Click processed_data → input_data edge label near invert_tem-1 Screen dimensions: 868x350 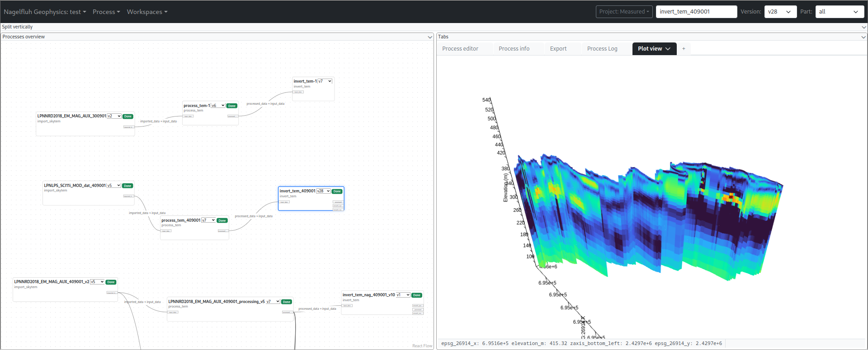pos(265,104)
